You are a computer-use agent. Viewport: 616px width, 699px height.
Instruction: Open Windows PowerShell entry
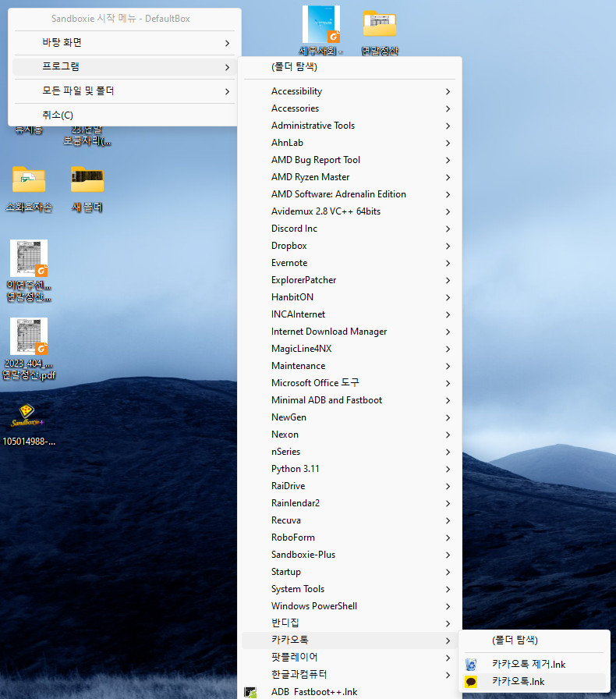point(350,606)
